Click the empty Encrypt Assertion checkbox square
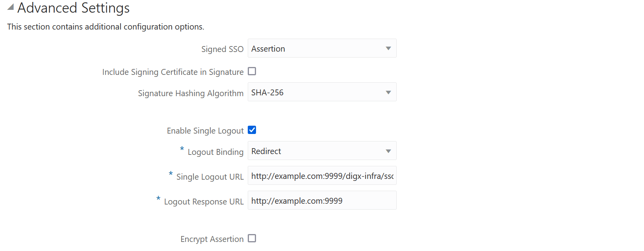 point(252,238)
